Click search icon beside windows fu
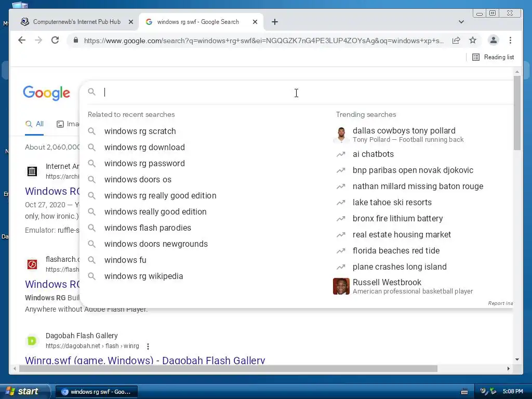 click(x=91, y=260)
